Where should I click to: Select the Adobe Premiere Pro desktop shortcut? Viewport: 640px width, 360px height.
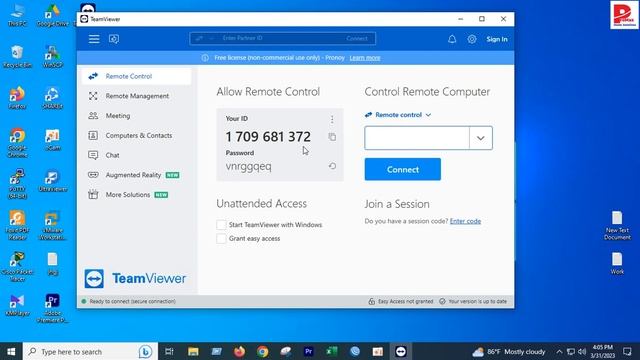click(x=52, y=308)
